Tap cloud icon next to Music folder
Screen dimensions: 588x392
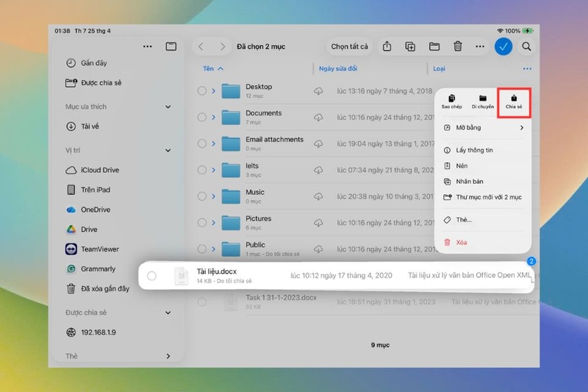click(318, 196)
